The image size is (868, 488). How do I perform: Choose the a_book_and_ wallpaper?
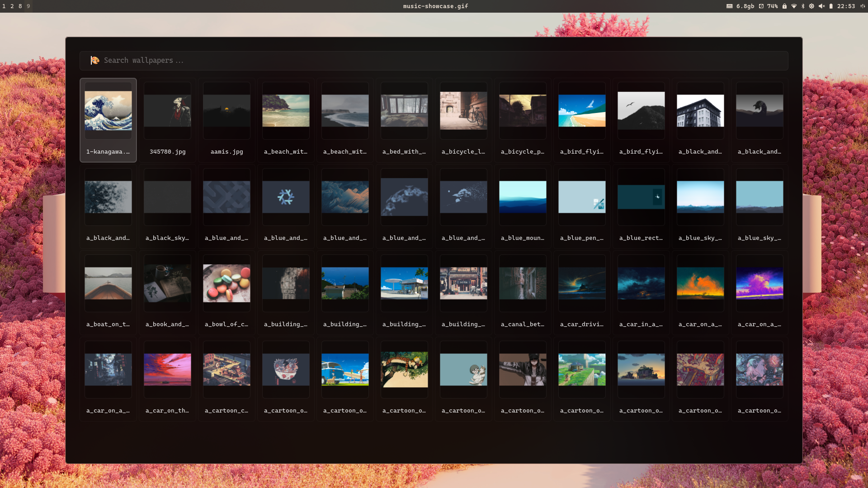click(x=167, y=293)
